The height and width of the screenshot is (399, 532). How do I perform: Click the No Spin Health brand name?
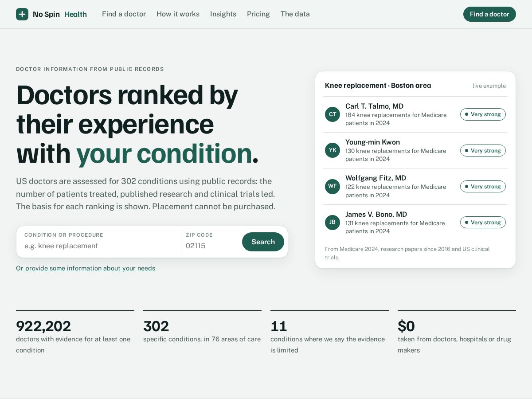point(60,14)
